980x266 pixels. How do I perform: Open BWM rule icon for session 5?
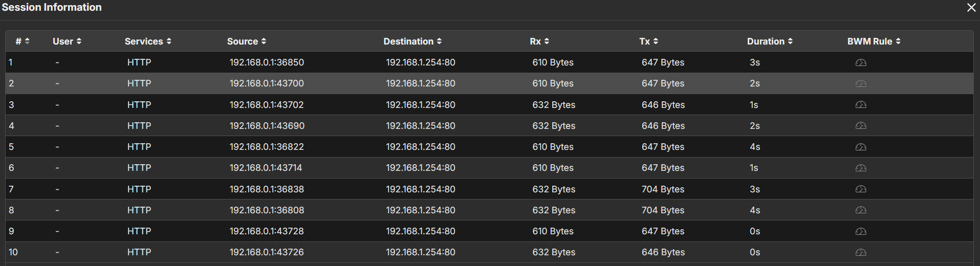(861, 147)
